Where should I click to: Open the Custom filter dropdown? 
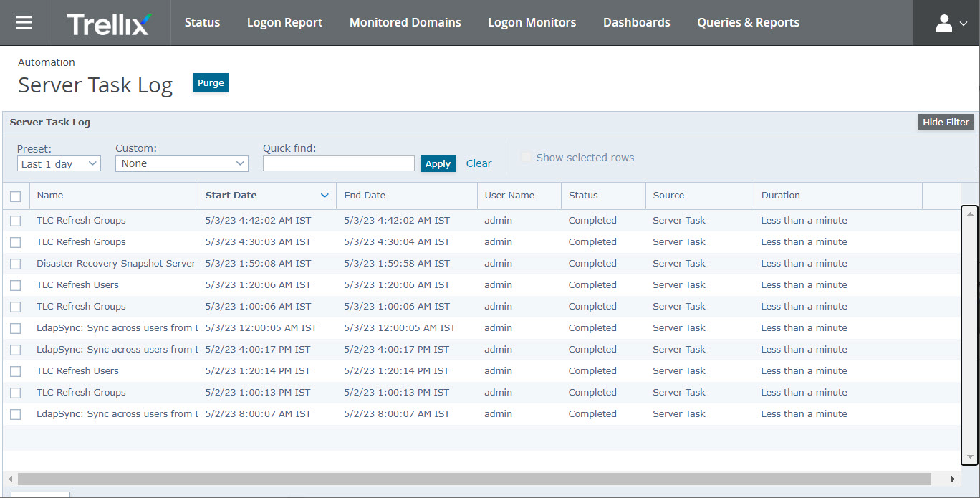click(182, 163)
